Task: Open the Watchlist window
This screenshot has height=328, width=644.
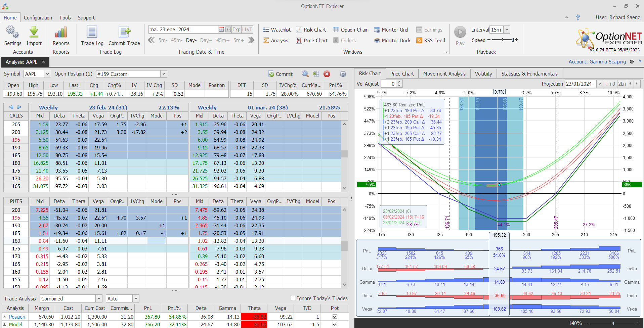Action: [277, 30]
